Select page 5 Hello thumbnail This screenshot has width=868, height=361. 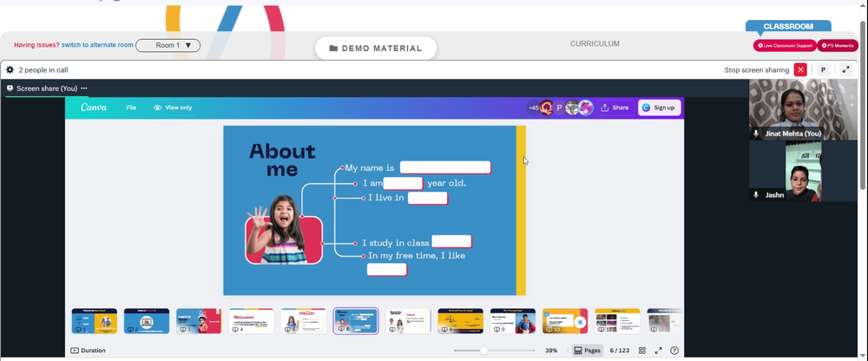click(x=303, y=321)
